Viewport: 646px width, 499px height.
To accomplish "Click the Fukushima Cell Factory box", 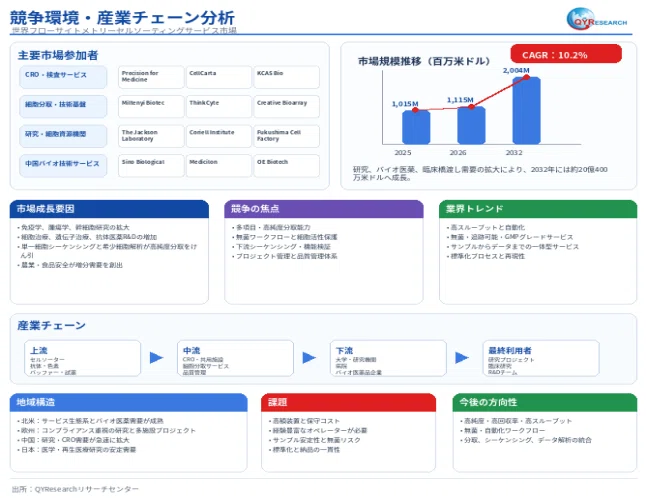I will click(x=286, y=136).
